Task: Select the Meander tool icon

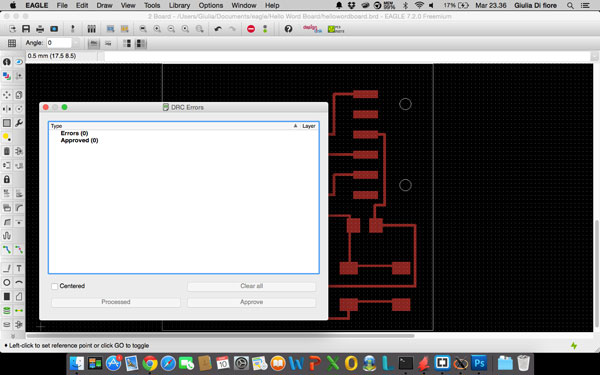Action: pos(7,236)
